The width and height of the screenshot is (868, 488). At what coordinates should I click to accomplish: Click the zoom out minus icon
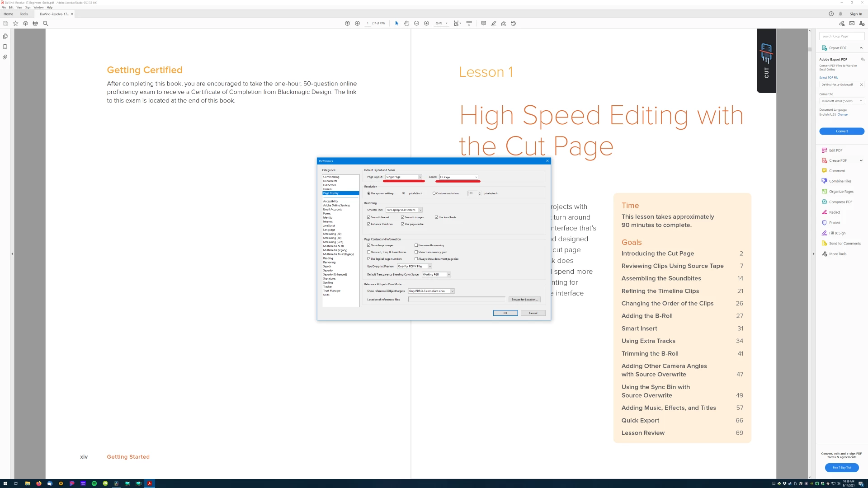(x=416, y=23)
